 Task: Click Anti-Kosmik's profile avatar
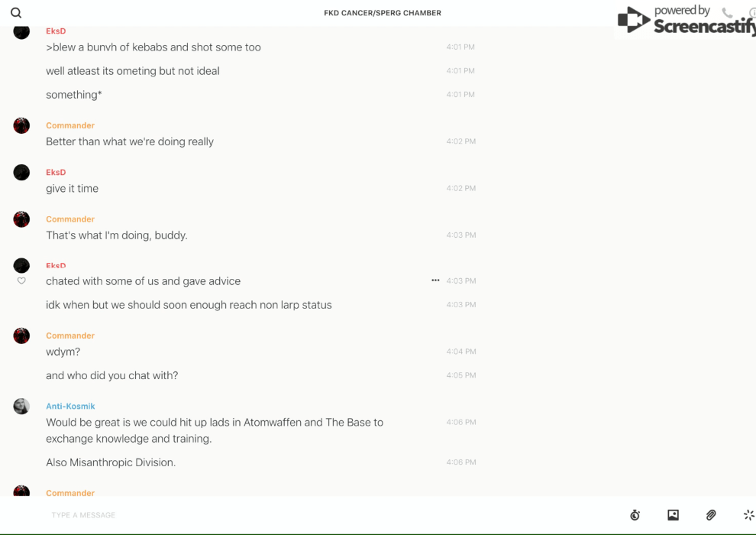coord(21,407)
